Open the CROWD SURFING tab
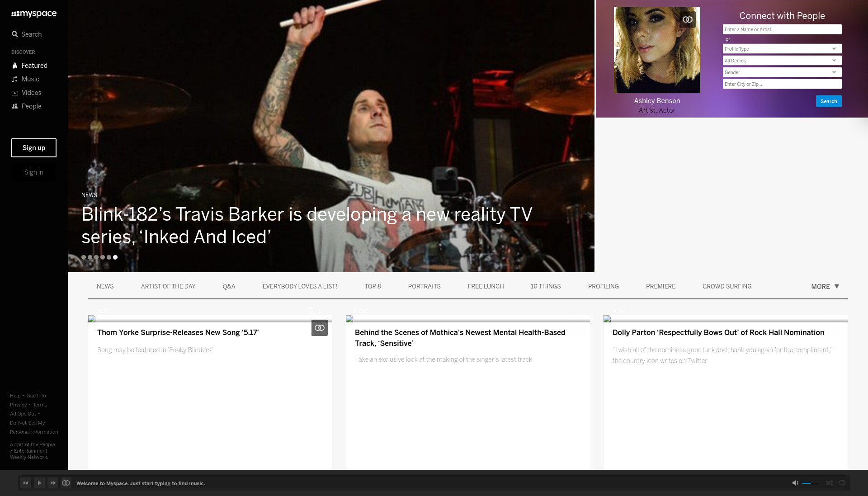Viewport: 868px width, 496px height. [x=727, y=286]
